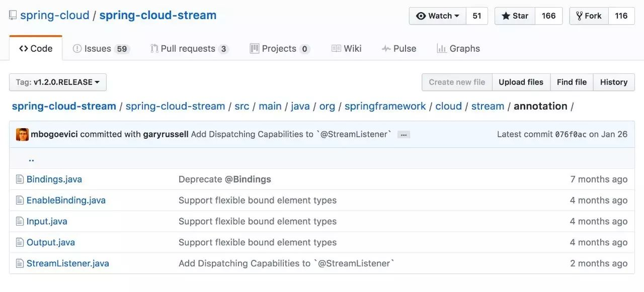Star the repository
644x292 pixels.
point(515,16)
